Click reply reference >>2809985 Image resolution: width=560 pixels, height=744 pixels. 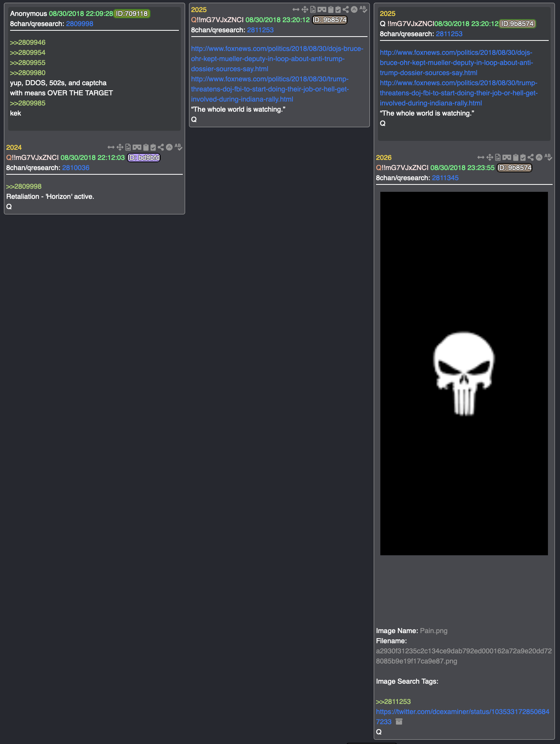[x=28, y=103]
